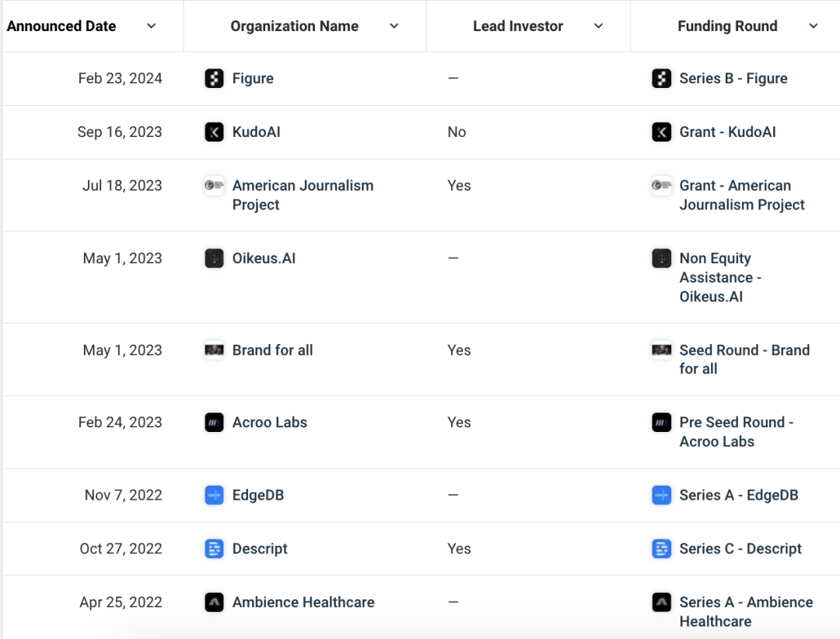Open the Series B - Figure funding link
The image size is (840, 639).
click(733, 79)
